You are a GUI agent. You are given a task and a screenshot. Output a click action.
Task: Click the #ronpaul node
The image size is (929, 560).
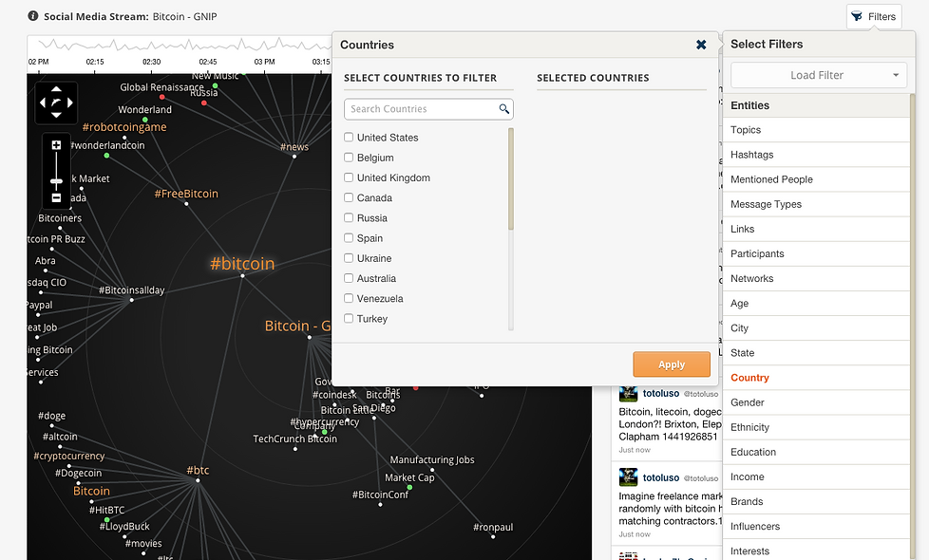pos(493,527)
